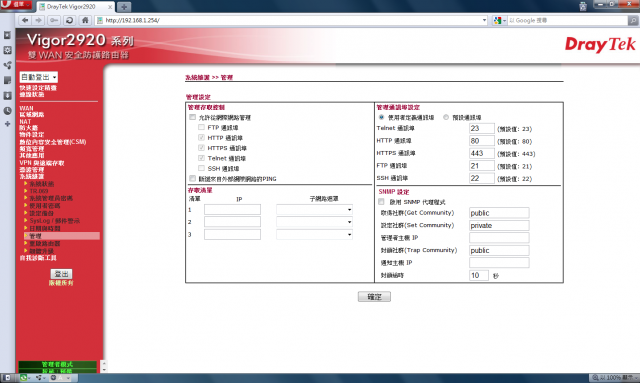Viewport: 640px width, 383px height.
Task: Click the 確定 (OK) button
Action: click(x=374, y=296)
